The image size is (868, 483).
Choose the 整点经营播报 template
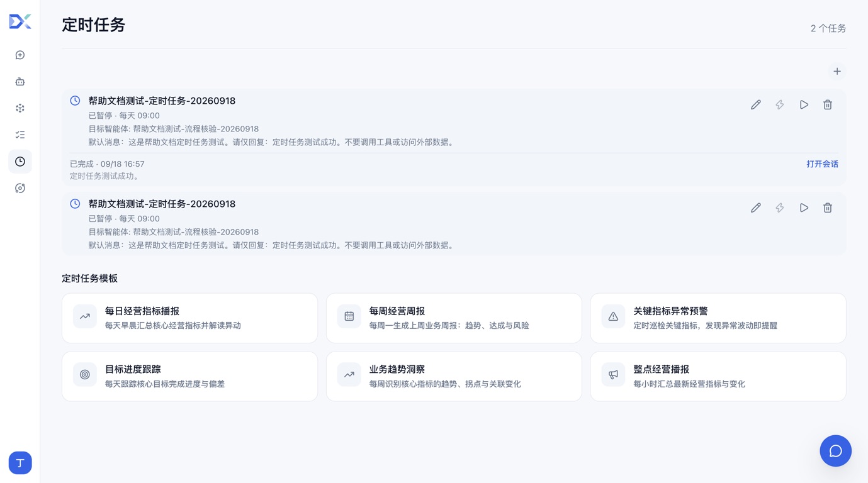pos(718,377)
